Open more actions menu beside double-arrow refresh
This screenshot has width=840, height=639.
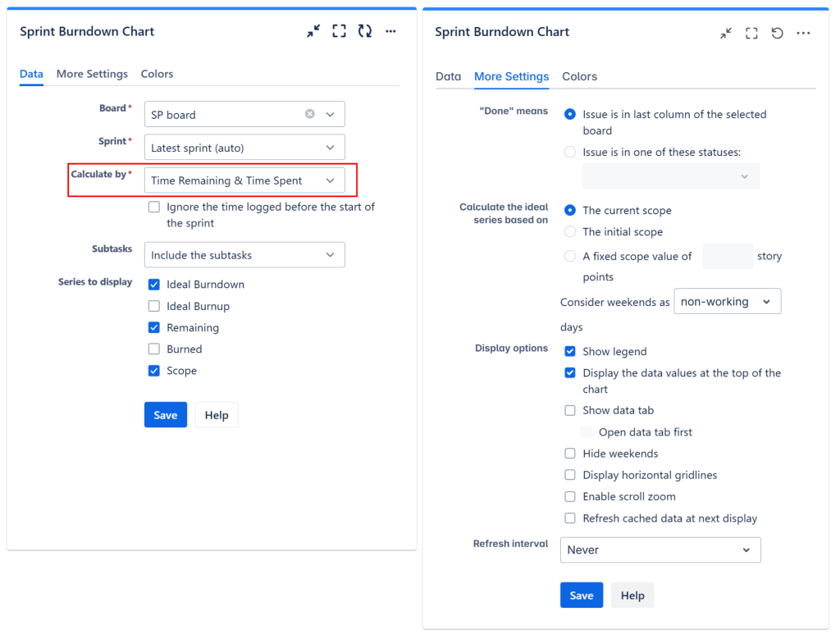pyautogui.click(x=390, y=31)
